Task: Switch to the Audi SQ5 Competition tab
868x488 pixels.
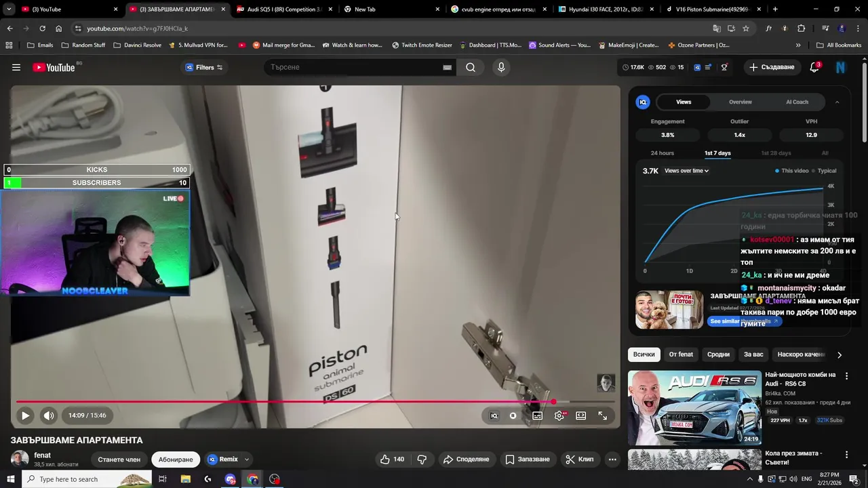Action: click(x=285, y=9)
